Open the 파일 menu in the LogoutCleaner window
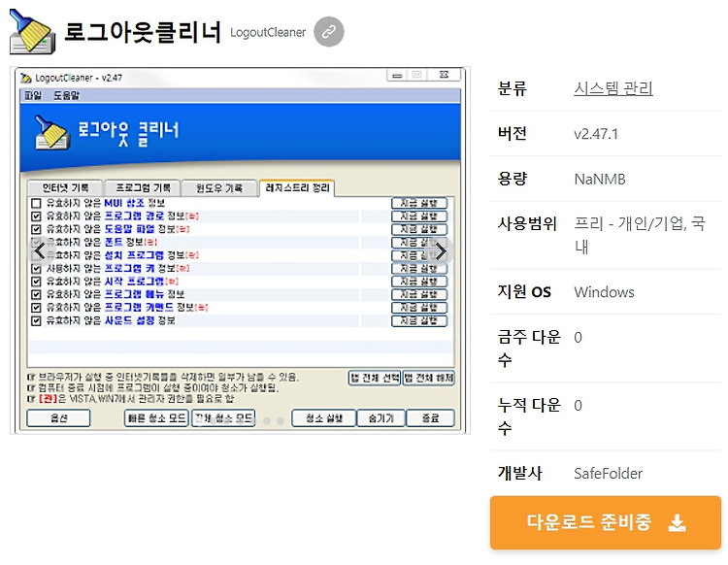 coord(33,96)
